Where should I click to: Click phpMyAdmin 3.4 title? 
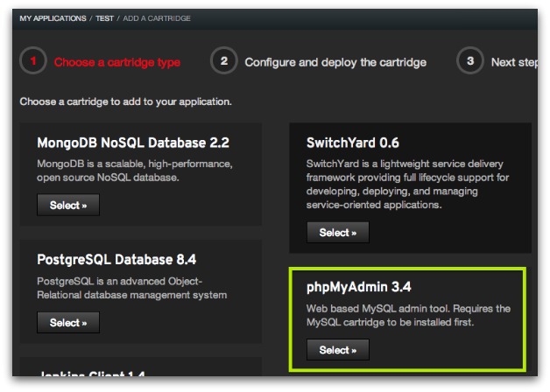point(358,287)
